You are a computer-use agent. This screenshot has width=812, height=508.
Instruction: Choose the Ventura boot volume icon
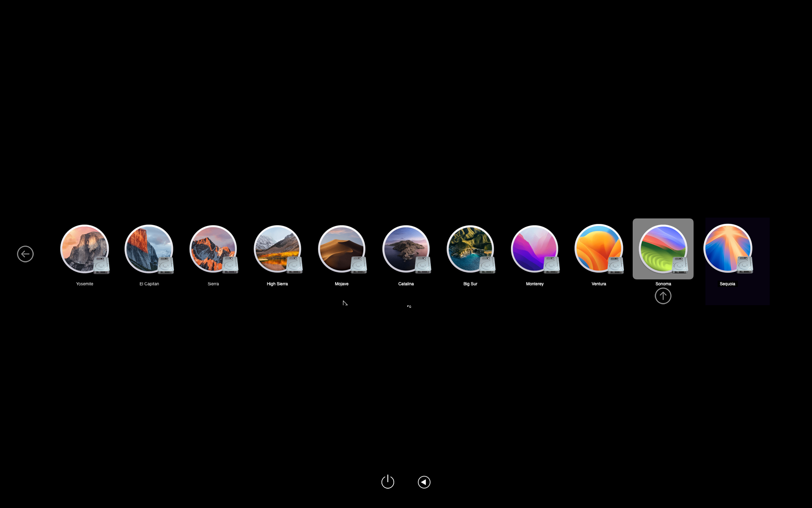pyautogui.click(x=599, y=249)
